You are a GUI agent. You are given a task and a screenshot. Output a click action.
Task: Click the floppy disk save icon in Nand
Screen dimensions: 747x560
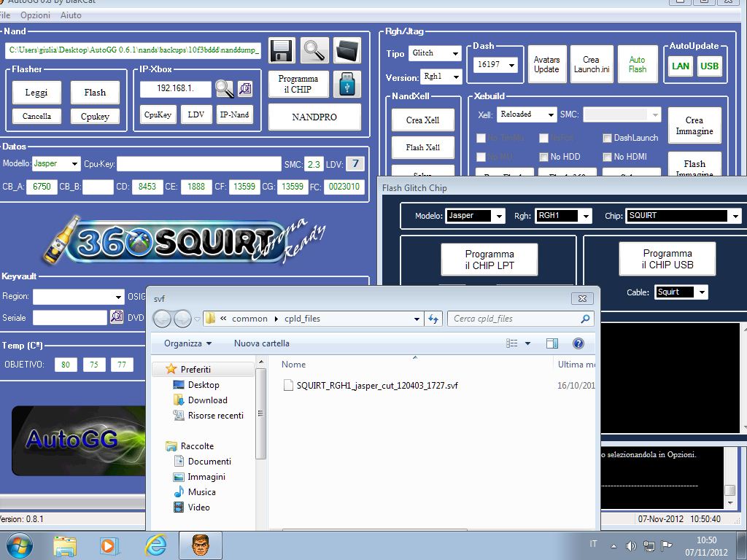tap(282, 50)
